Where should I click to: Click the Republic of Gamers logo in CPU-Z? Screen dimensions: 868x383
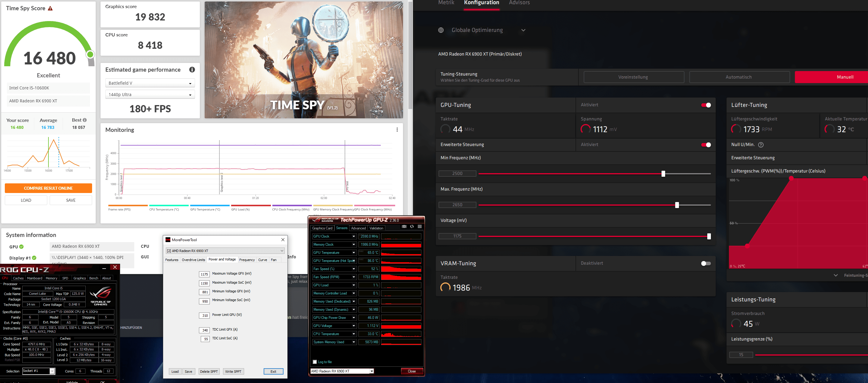tap(101, 296)
